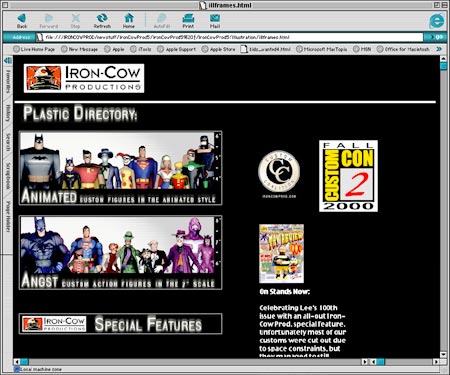Viewport: 450px width, 375px height.
Task: Click the Toy Review magazine cover
Action: coord(282,253)
